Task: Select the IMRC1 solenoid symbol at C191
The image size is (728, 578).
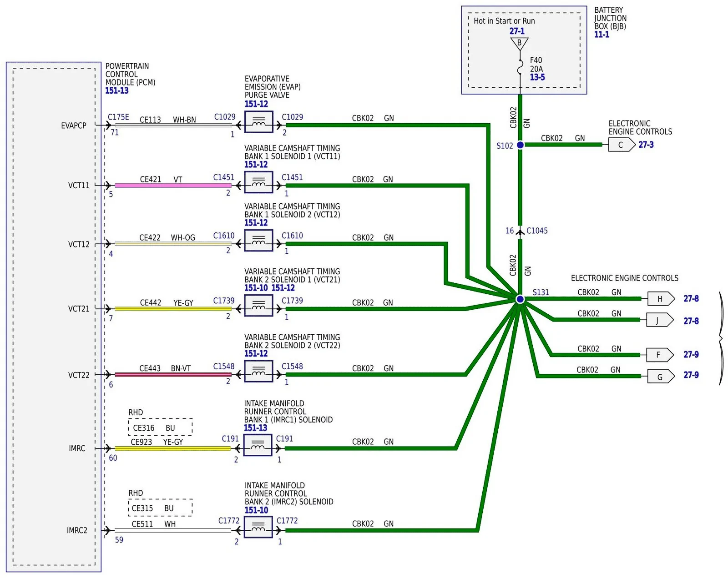Action: click(x=258, y=445)
